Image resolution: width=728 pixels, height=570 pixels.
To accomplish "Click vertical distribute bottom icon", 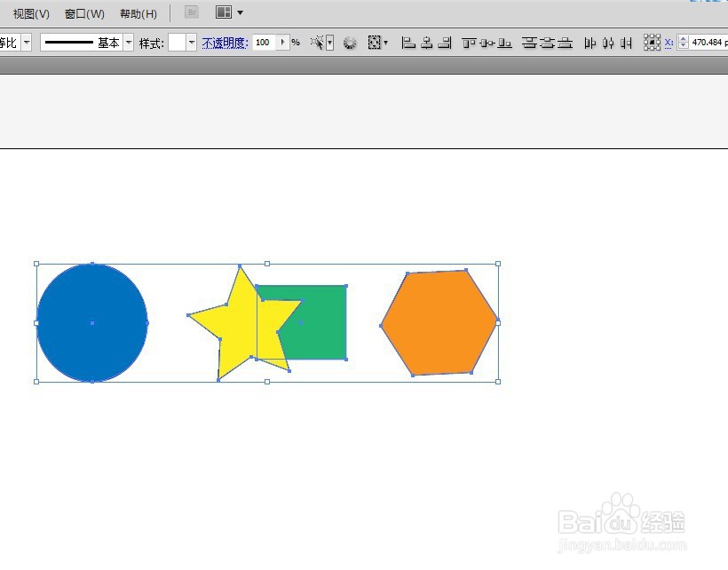I will [565, 44].
